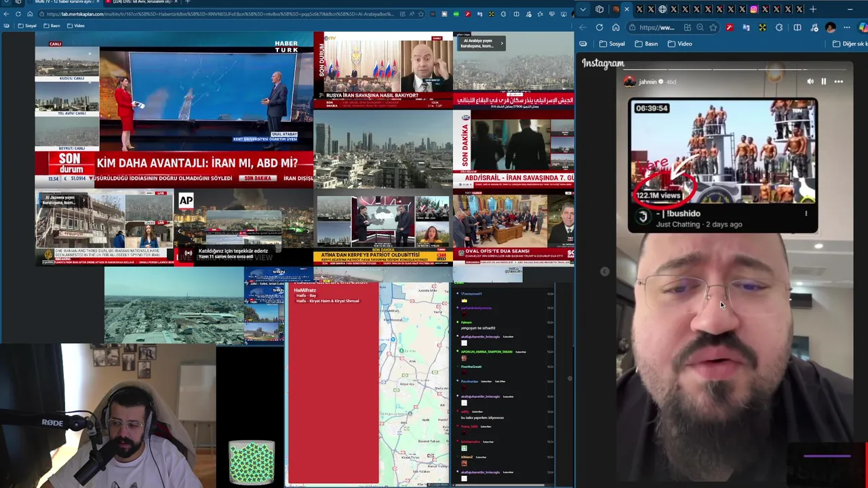Close the active tab in right browser

coord(627,9)
